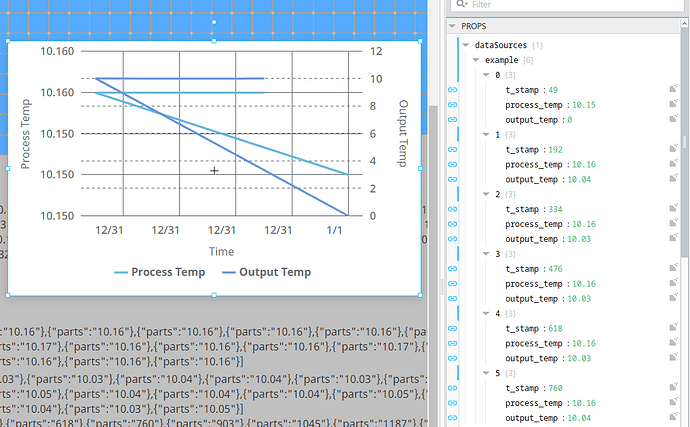
Task: Click gray icon at right of t_stamp 192 row
Action: coord(673,149)
